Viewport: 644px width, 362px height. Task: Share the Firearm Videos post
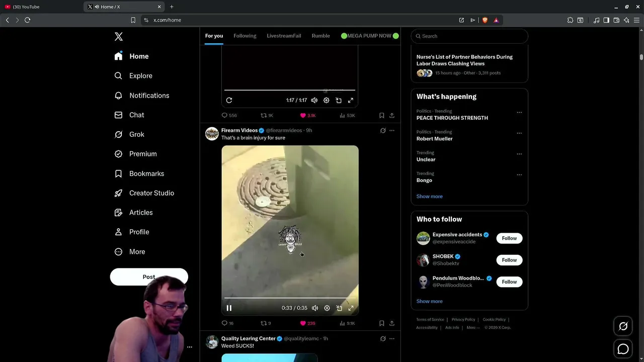point(392,323)
